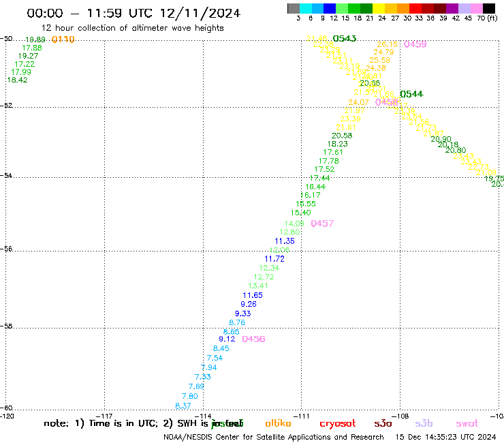Click the lavender s3b satellite label
Viewport: 504px width, 443px height.
pos(424,423)
